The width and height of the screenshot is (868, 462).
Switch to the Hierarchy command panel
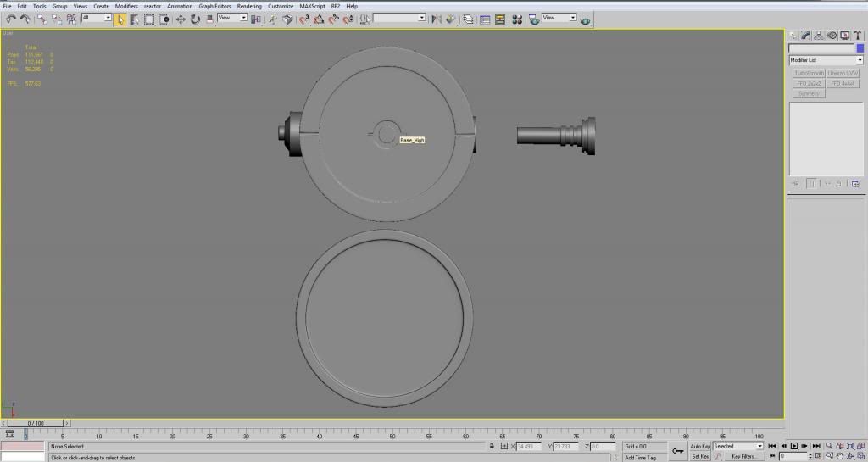(819, 35)
